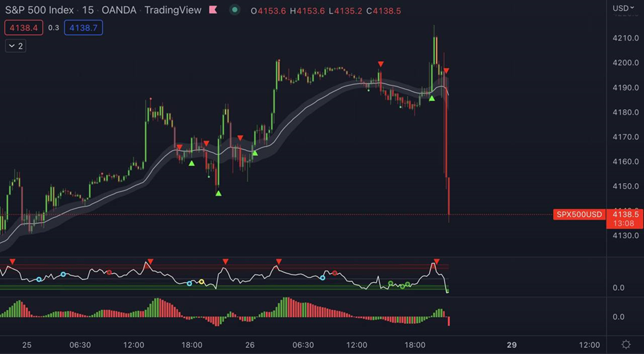This screenshot has width=644, height=354.
Task: Click the red sell arrow near 4200 peak
Action: [x=381, y=64]
